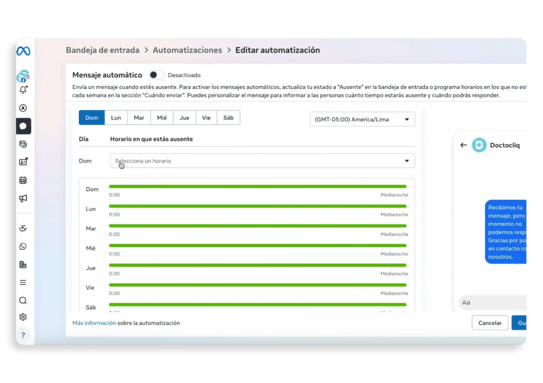This screenshot has height=383, width=543.
Task: Open the WhatsApp icon in sidebar
Action: coord(23,247)
